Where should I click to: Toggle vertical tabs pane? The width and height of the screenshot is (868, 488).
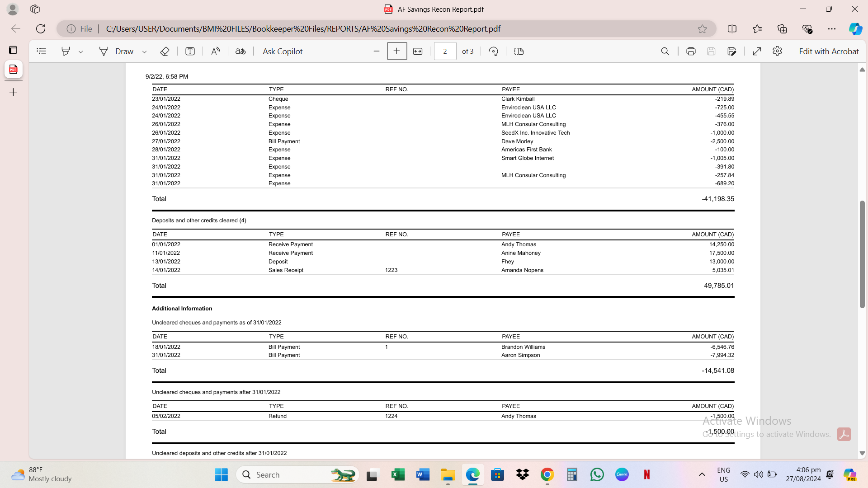pyautogui.click(x=13, y=50)
